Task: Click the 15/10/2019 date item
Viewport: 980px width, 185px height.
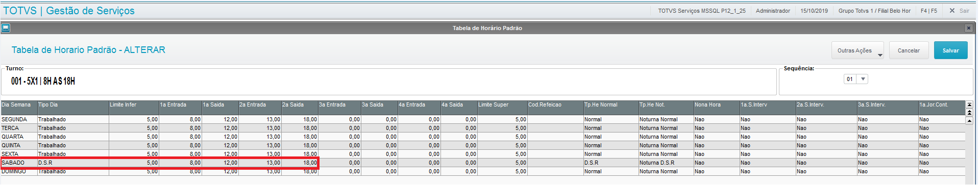Action: [x=814, y=11]
